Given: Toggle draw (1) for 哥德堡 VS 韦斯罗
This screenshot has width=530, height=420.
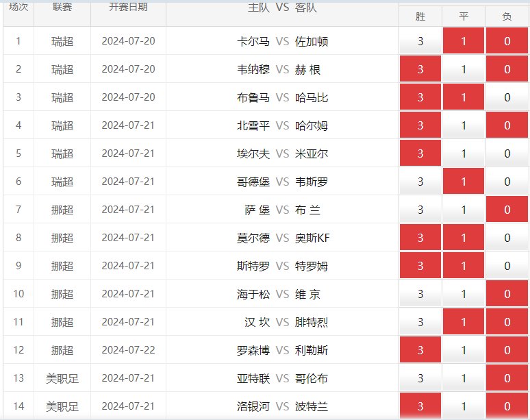Looking at the screenshot, I should (464, 182).
